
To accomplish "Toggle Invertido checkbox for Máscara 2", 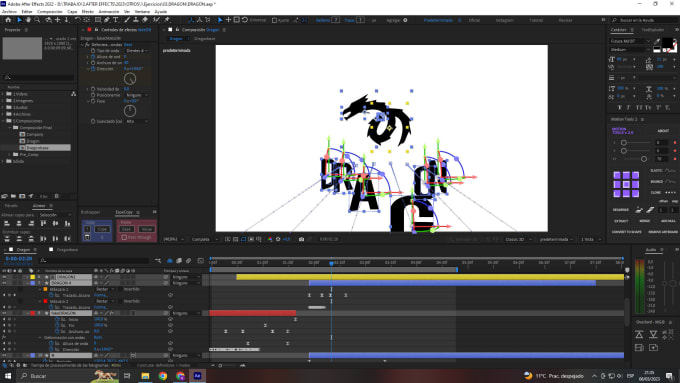I will tap(120, 301).
